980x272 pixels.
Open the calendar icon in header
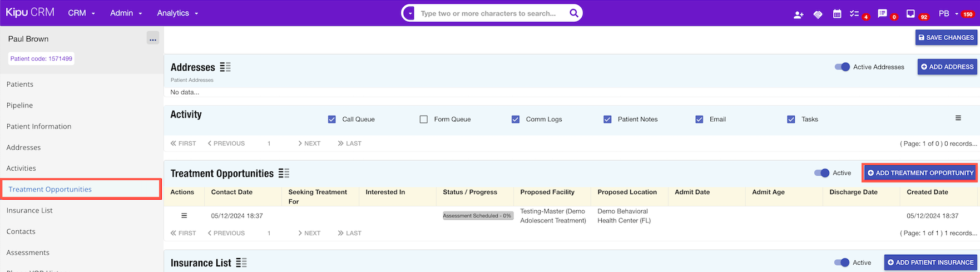tap(837, 14)
